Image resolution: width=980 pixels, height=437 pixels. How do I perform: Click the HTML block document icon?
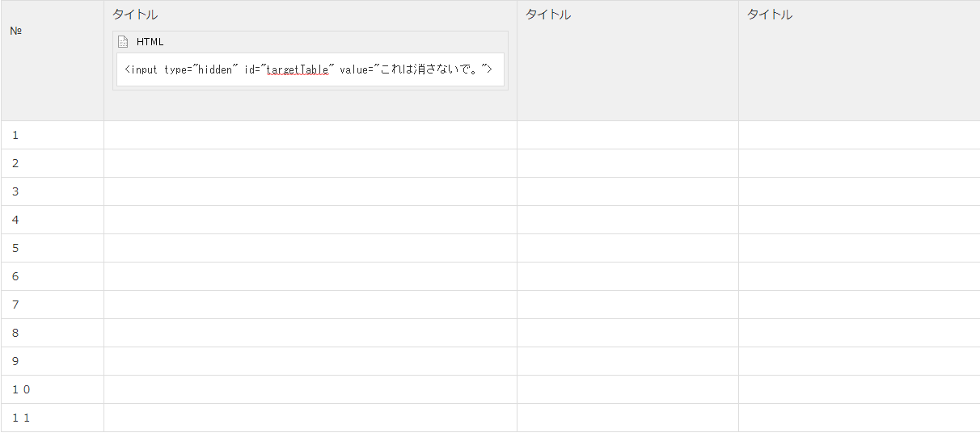coord(124,42)
